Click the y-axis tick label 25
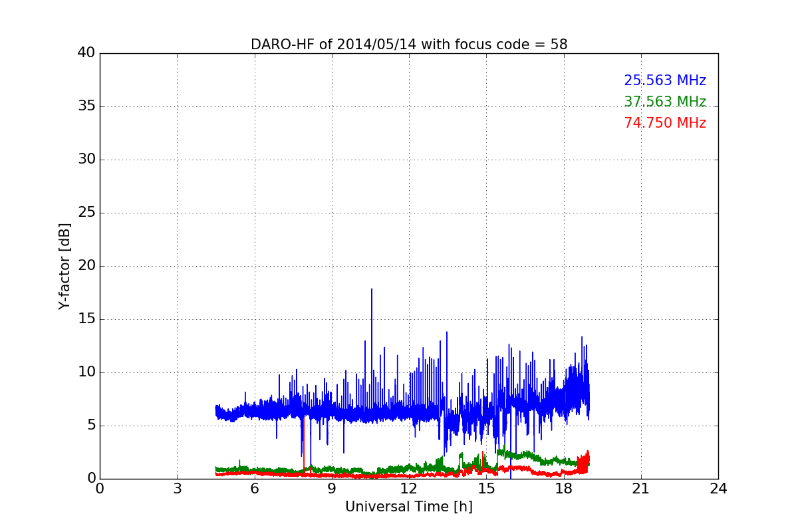This screenshot has width=798, height=532. pos(86,213)
